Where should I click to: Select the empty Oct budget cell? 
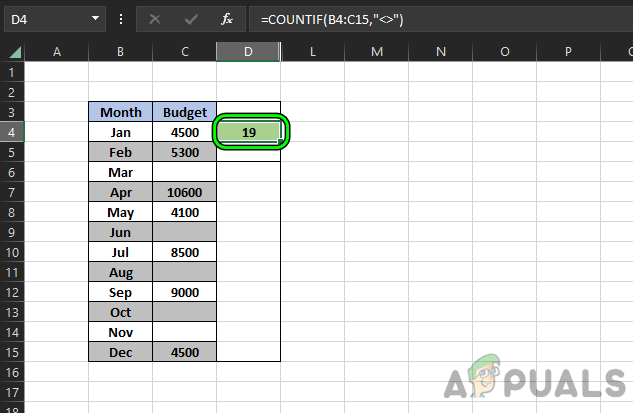tap(184, 312)
